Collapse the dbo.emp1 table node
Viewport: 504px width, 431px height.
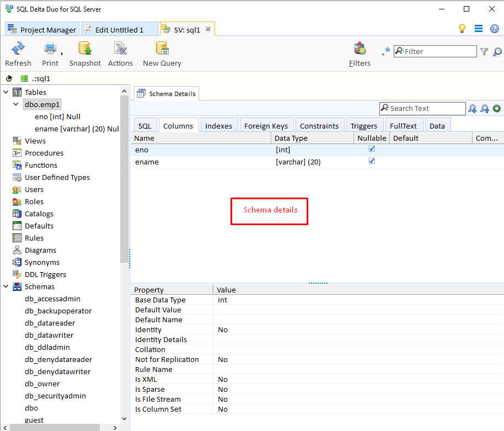click(x=15, y=104)
